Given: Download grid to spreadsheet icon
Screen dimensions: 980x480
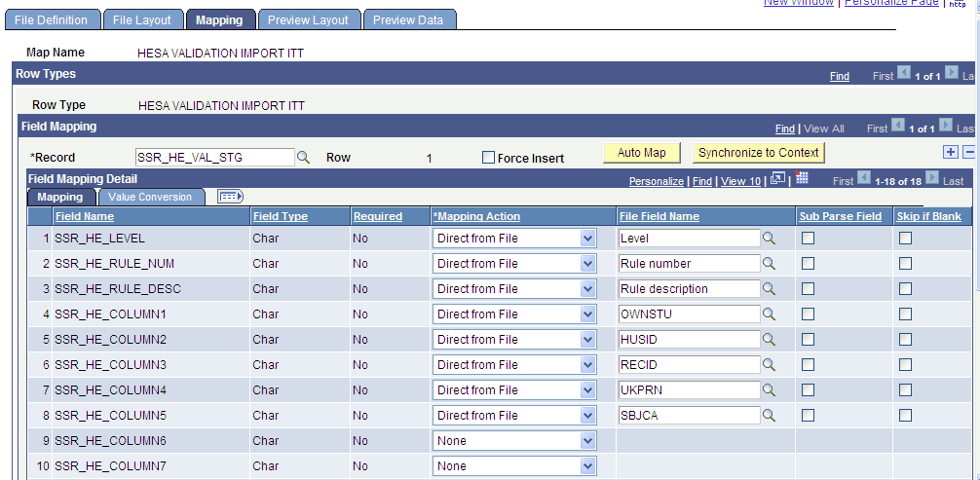Looking at the screenshot, I should 802,178.
